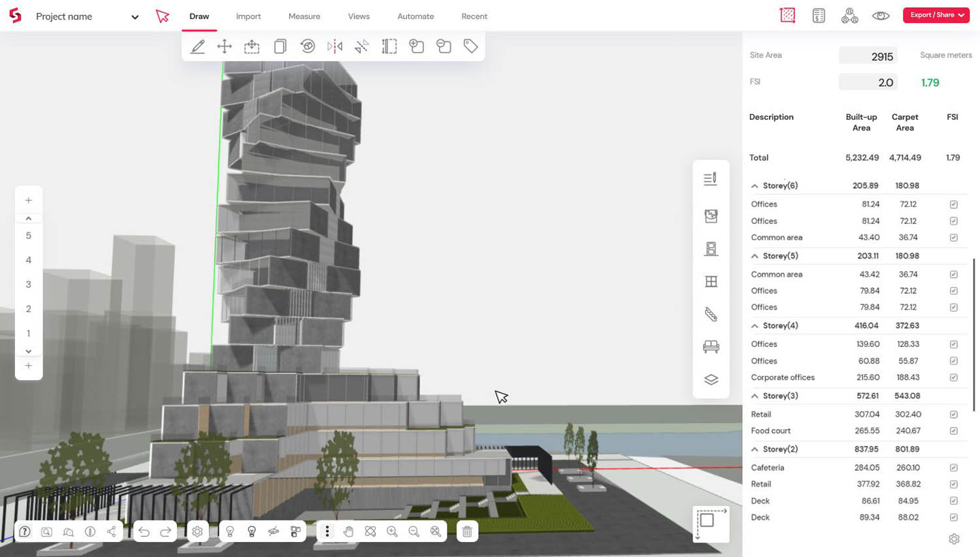The width and height of the screenshot is (980, 557).
Task: Toggle the eye visibility icon in header
Action: (880, 16)
